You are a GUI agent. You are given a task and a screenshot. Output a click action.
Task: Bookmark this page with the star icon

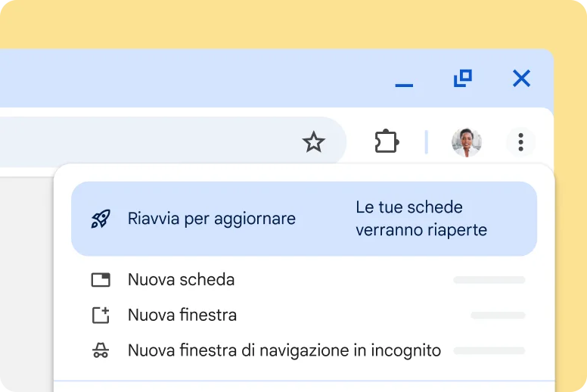tap(313, 142)
